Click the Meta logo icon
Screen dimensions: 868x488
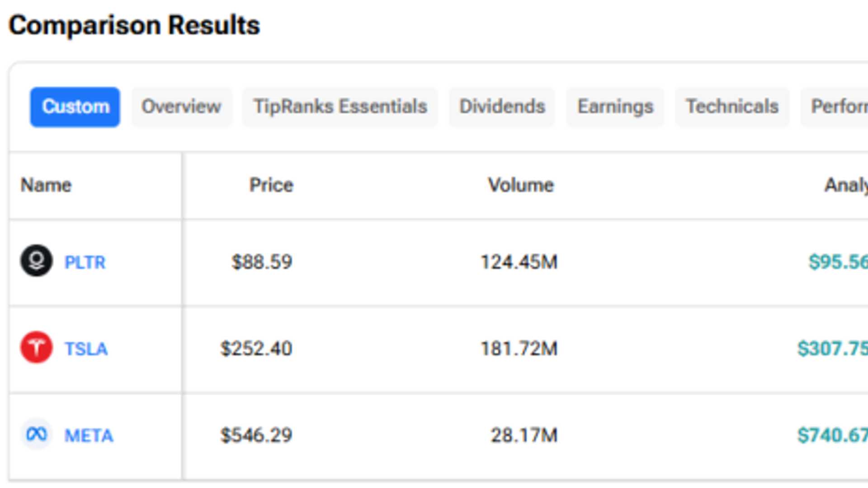(36, 435)
